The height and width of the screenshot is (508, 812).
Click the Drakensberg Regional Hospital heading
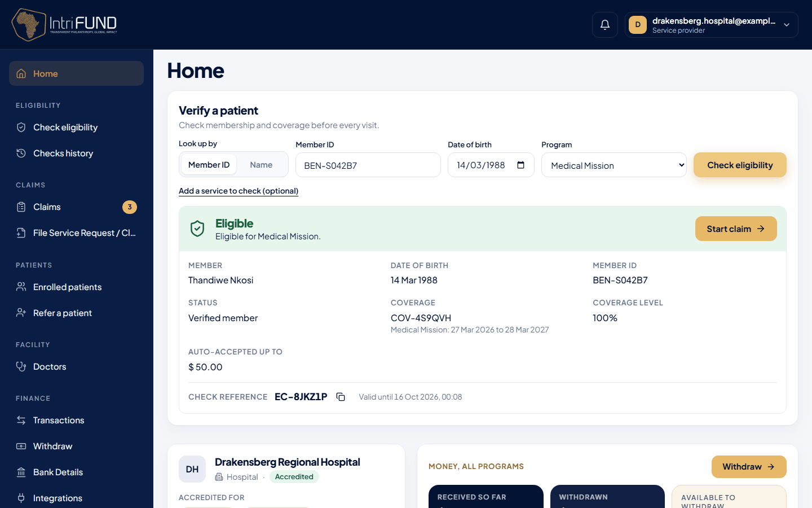(288, 462)
